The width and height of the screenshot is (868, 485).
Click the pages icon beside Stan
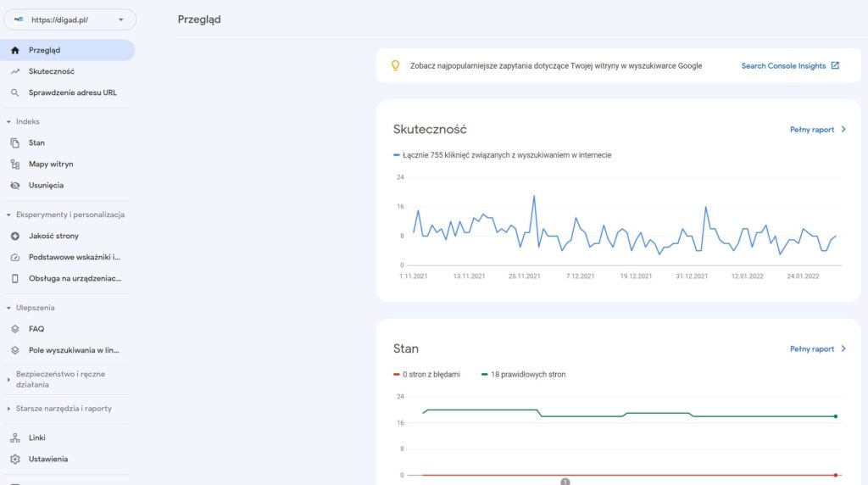click(x=15, y=142)
